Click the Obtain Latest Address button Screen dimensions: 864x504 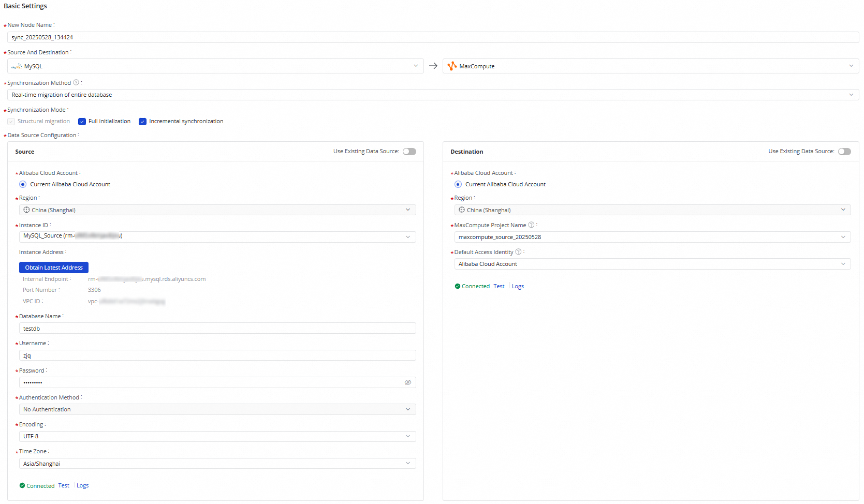[x=54, y=268]
